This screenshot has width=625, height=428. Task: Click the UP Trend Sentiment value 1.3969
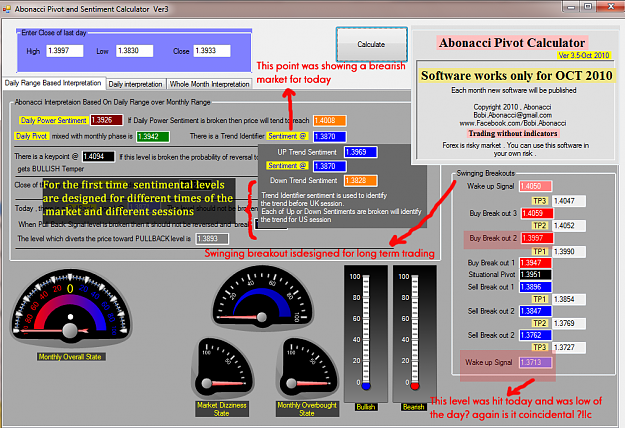coord(361,152)
